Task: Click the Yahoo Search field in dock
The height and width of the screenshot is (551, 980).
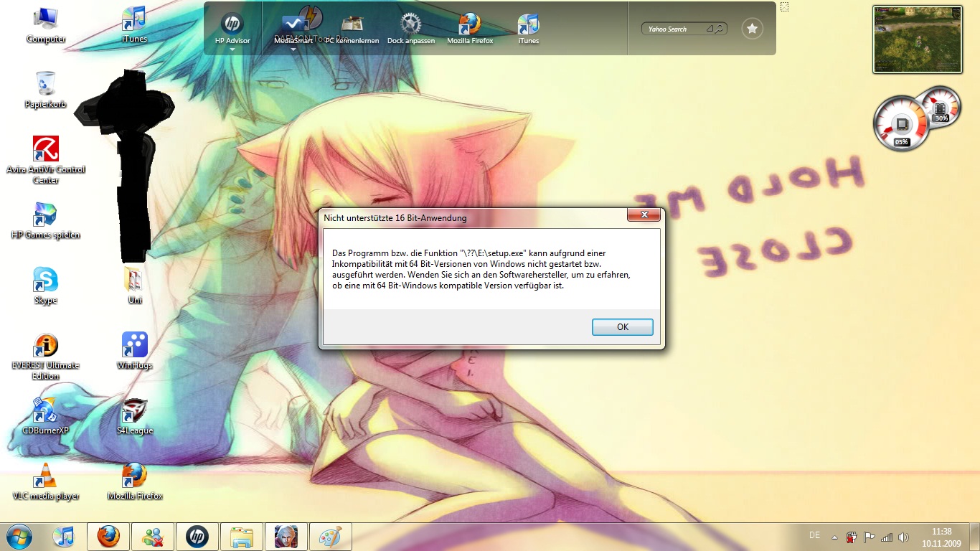Action: pyautogui.click(x=684, y=29)
